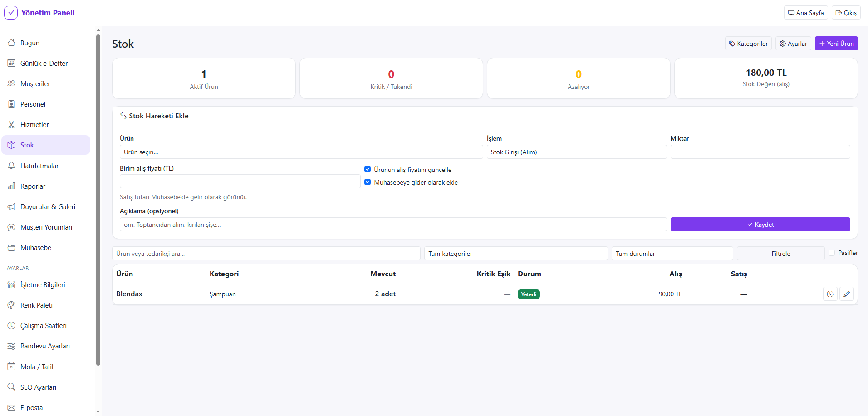Open Çalışma Saatleri settings
The width and height of the screenshot is (868, 416).
point(46,325)
